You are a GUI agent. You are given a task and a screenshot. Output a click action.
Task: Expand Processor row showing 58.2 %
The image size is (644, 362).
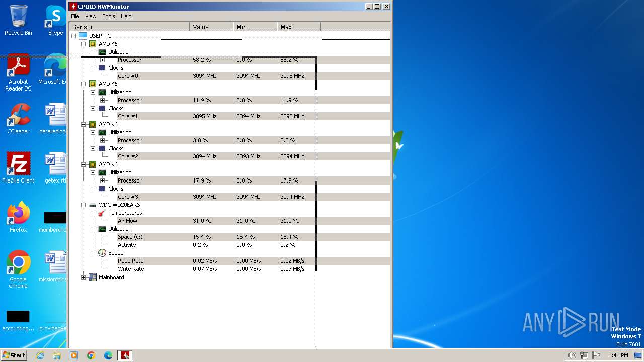103,60
